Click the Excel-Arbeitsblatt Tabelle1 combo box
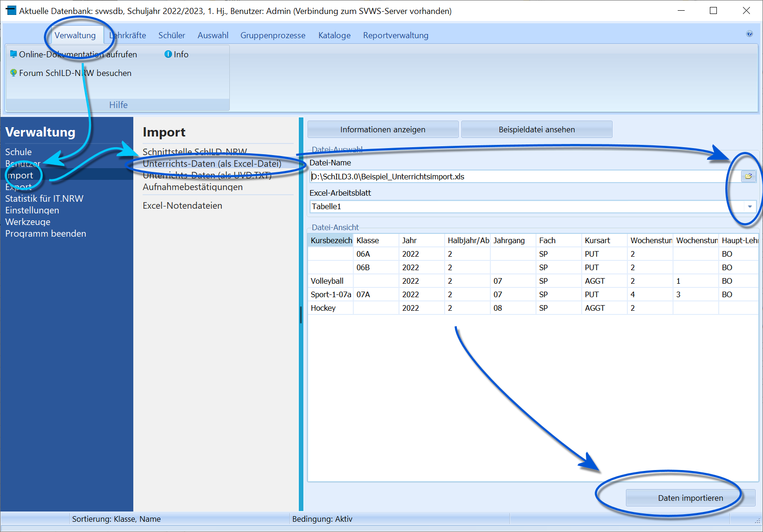The width and height of the screenshot is (763, 532). (533, 206)
